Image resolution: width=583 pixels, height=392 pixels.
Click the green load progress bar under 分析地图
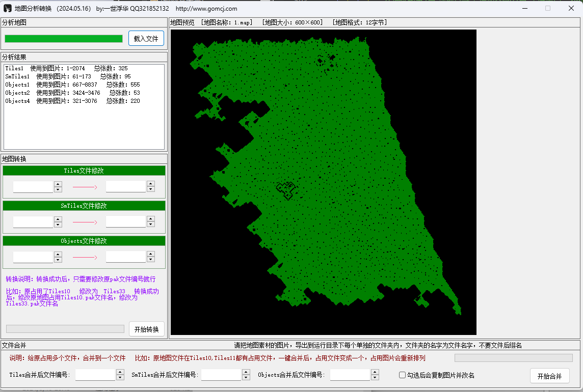tap(64, 39)
